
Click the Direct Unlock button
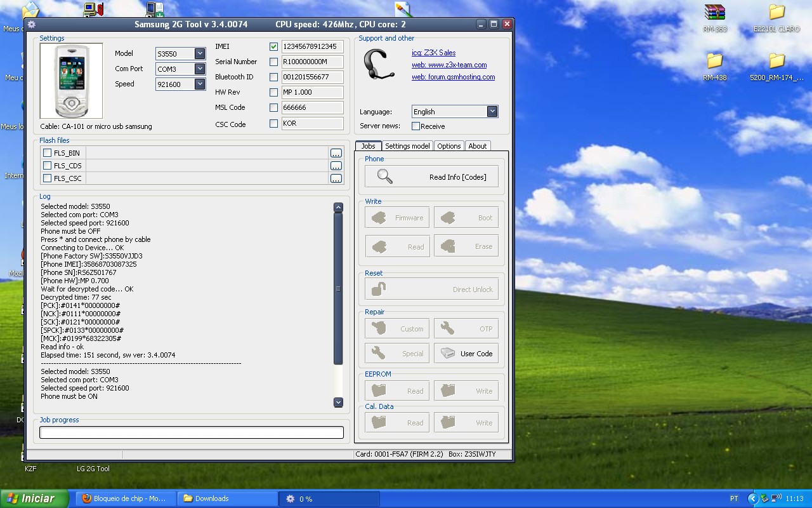[431, 290]
